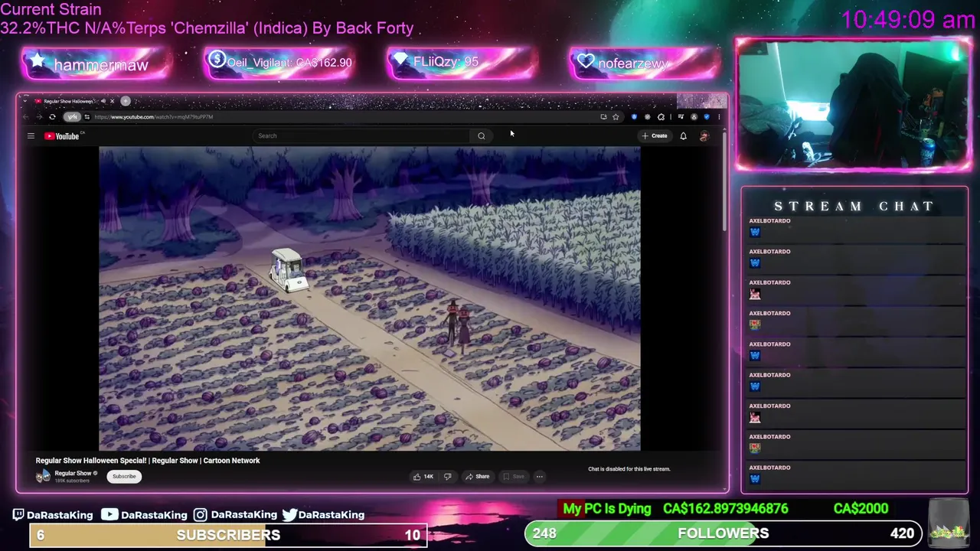Click the first AXELBOTARDO chat emote

755,232
